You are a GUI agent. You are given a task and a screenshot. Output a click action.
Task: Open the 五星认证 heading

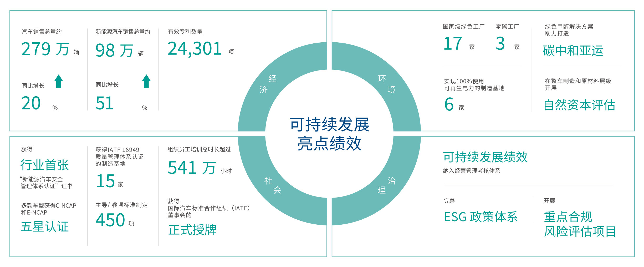[44, 227]
